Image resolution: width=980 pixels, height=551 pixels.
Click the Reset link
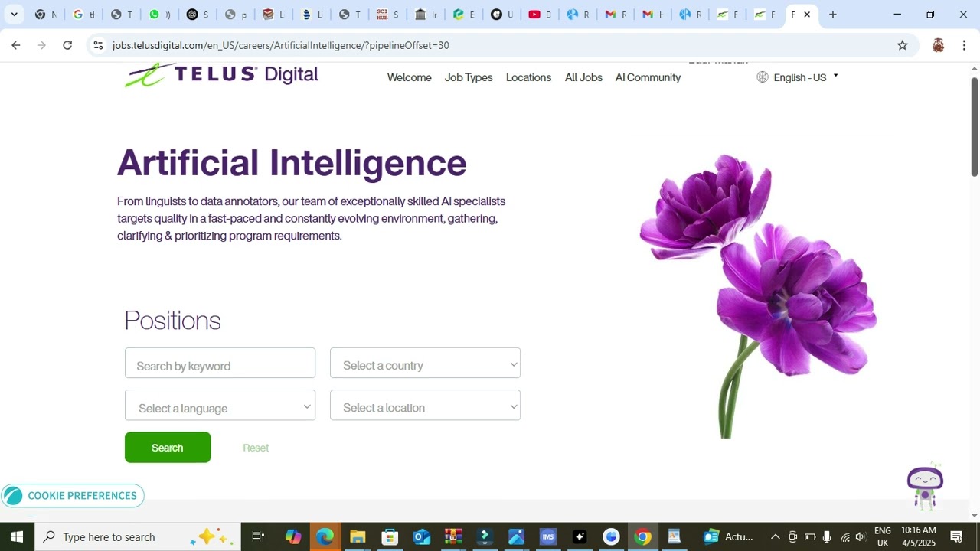(x=256, y=448)
